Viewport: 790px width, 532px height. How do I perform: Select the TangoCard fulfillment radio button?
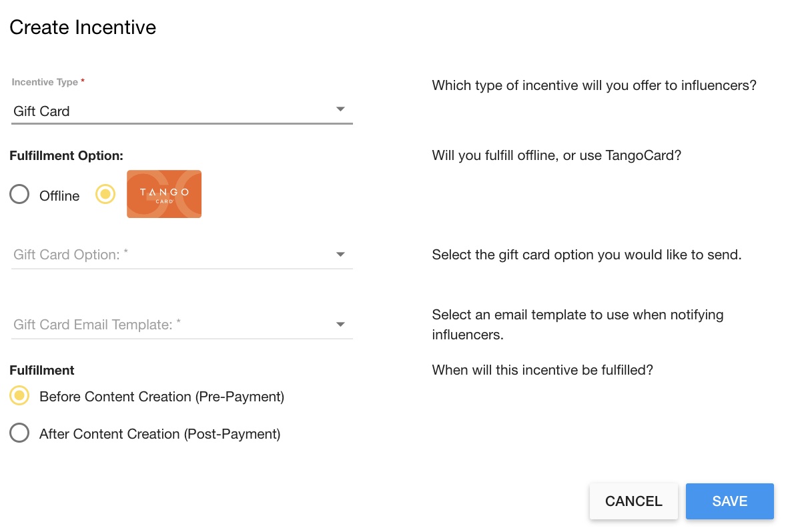[x=105, y=194]
